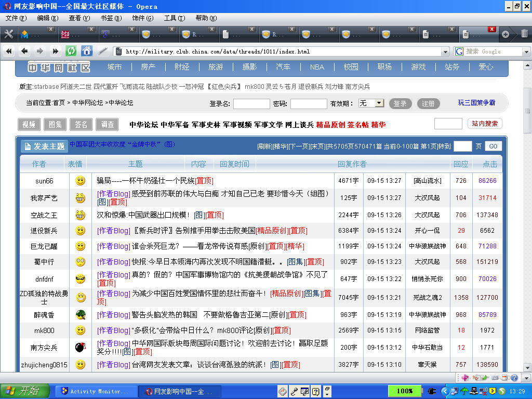Open the 书签 bookmarks menu
Viewport: 532px width, 399px height.
click(x=110, y=18)
